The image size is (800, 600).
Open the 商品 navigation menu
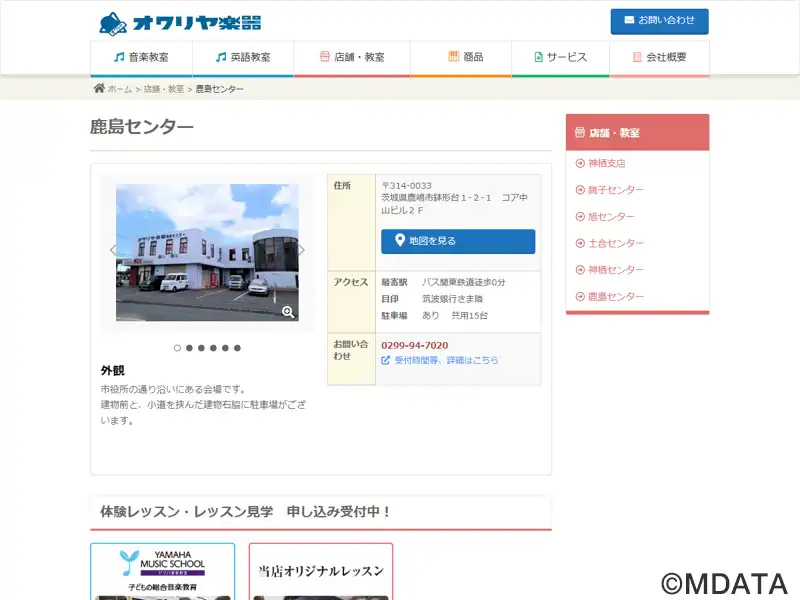[x=465, y=58]
